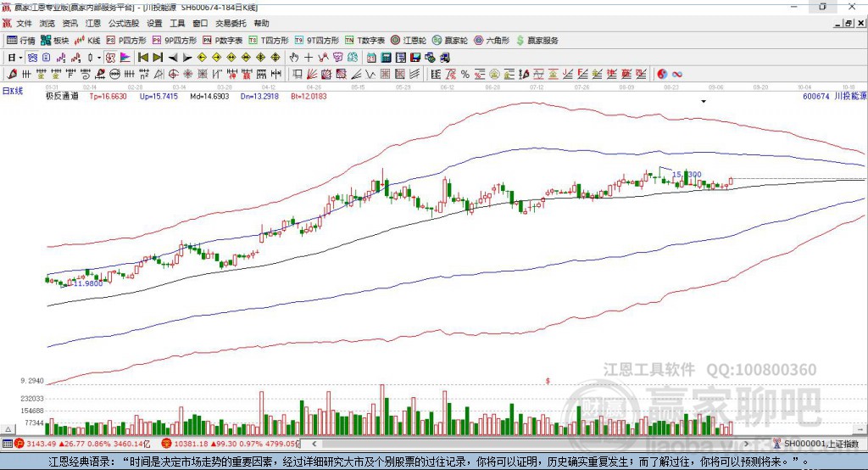
Task: Click the SH000001 上证指数 status entry
Action: click(820, 444)
